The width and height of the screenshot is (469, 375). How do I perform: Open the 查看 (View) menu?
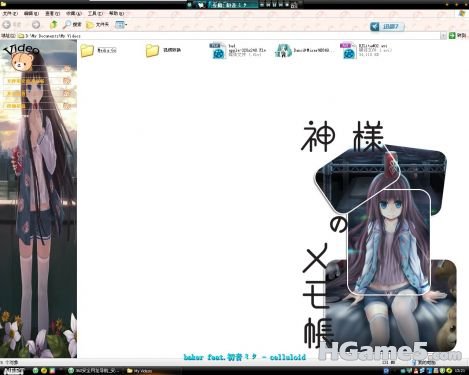[52, 14]
